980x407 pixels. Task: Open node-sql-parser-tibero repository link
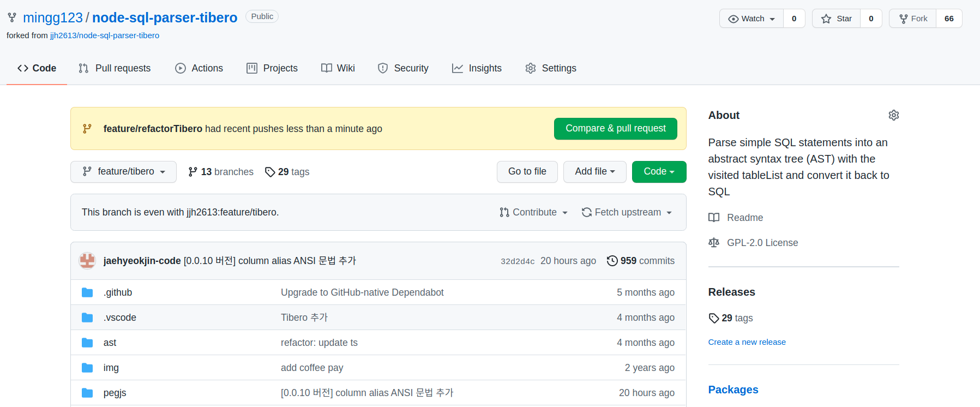point(165,17)
